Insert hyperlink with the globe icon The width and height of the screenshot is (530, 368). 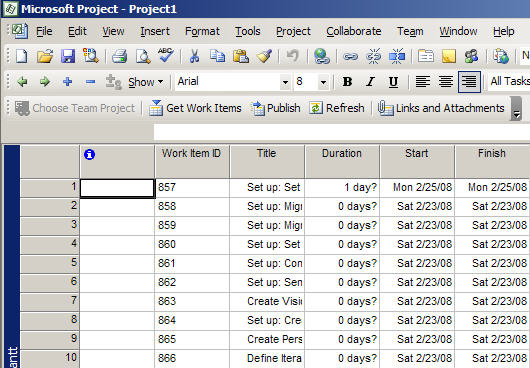321,56
